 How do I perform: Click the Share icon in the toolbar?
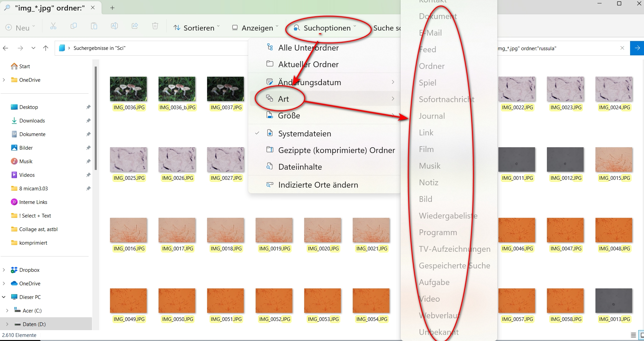tap(135, 26)
